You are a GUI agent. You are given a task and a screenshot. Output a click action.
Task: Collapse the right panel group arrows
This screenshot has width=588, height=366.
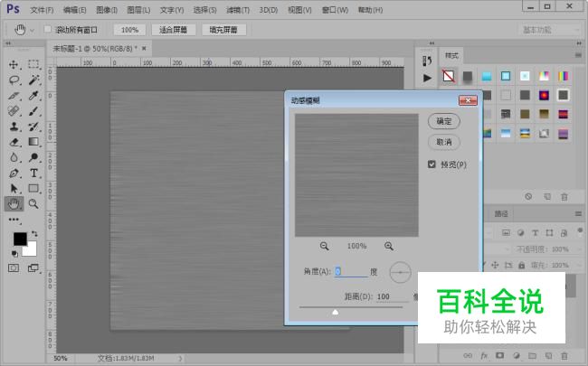pyautogui.click(x=579, y=43)
